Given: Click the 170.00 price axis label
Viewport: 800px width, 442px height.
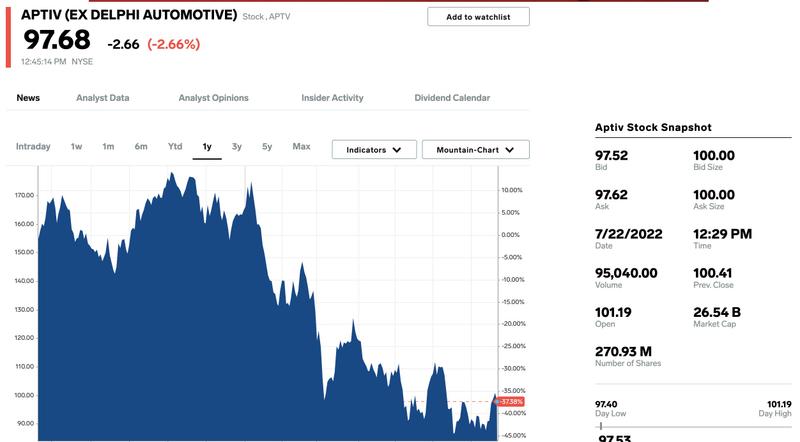Looking at the screenshot, I should pos(24,195).
